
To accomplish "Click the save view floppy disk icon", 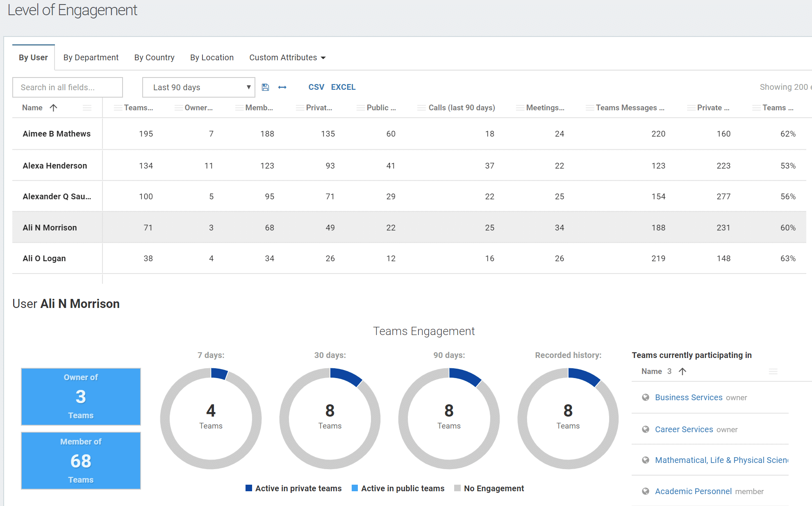I will (x=265, y=87).
